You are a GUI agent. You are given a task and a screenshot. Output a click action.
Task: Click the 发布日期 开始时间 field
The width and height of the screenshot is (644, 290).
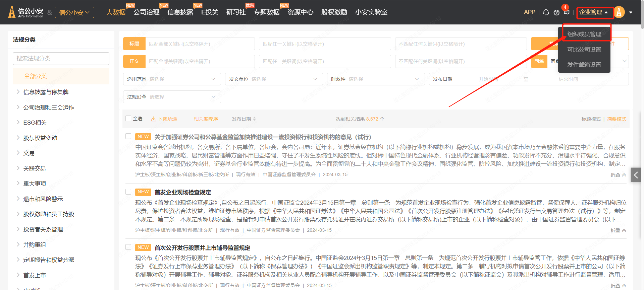pyautogui.click(x=488, y=79)
